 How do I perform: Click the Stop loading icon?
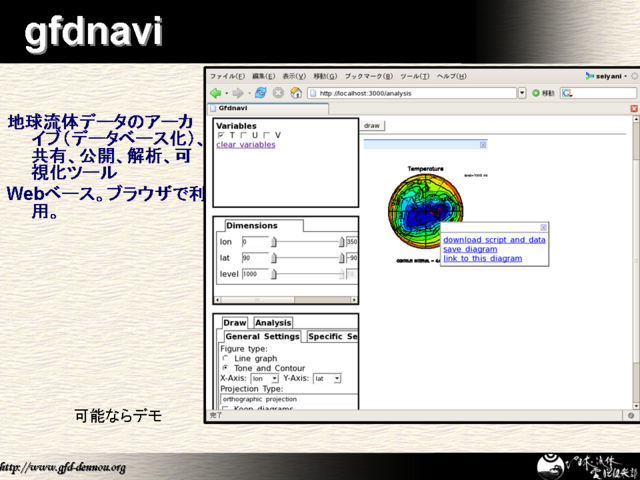point(278,93)
